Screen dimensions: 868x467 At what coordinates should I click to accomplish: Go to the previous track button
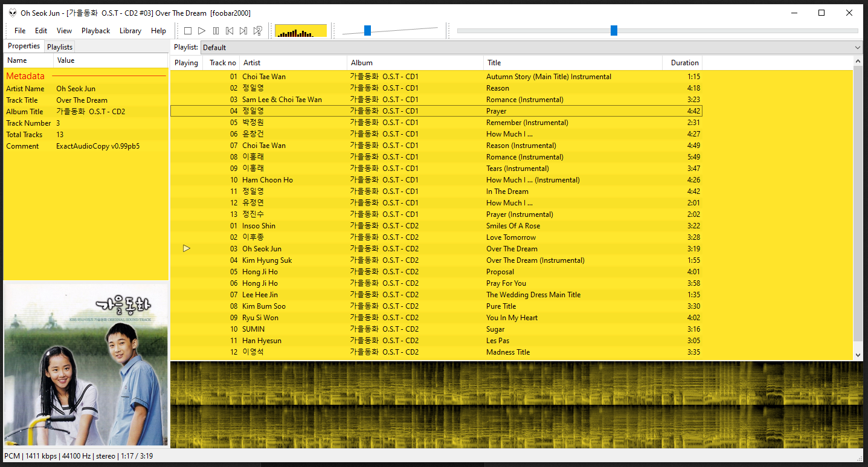pyautogui.click(x=230, y=31)
